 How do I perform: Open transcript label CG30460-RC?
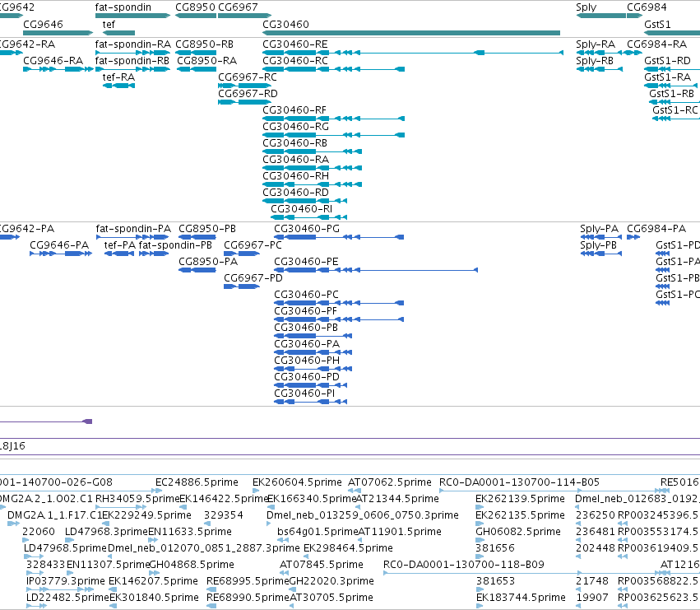(295, 61)
